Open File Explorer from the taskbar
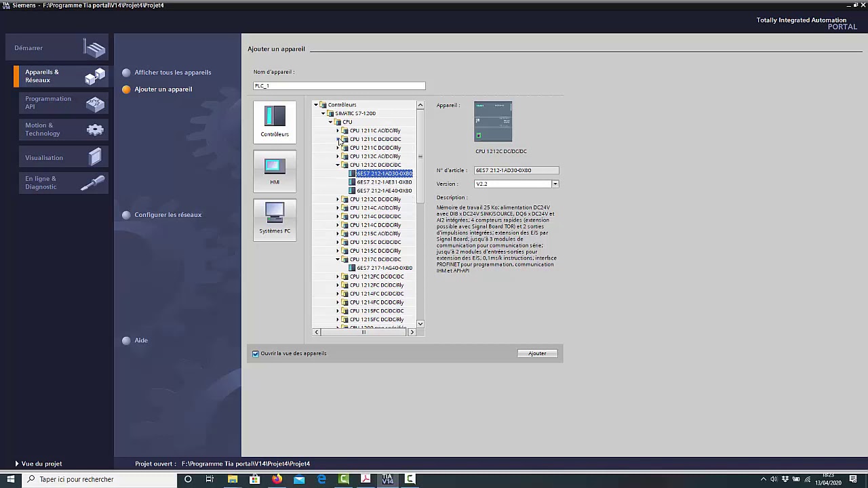 pos(233,479)
